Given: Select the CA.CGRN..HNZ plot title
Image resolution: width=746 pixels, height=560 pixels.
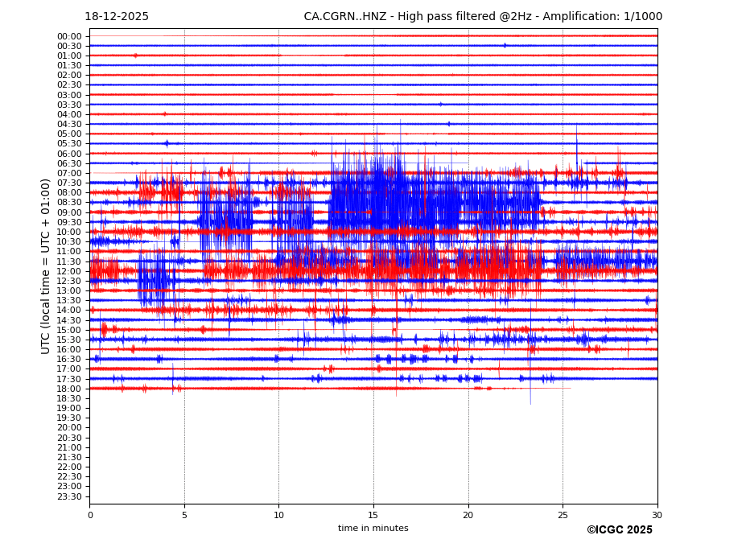Looking at the screenshot, I should click(x=483, y=17).
